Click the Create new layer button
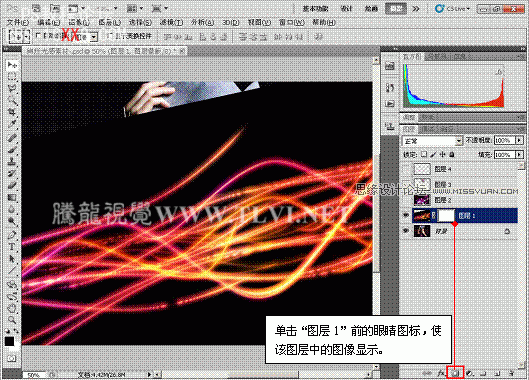 [x=498, y=373]
